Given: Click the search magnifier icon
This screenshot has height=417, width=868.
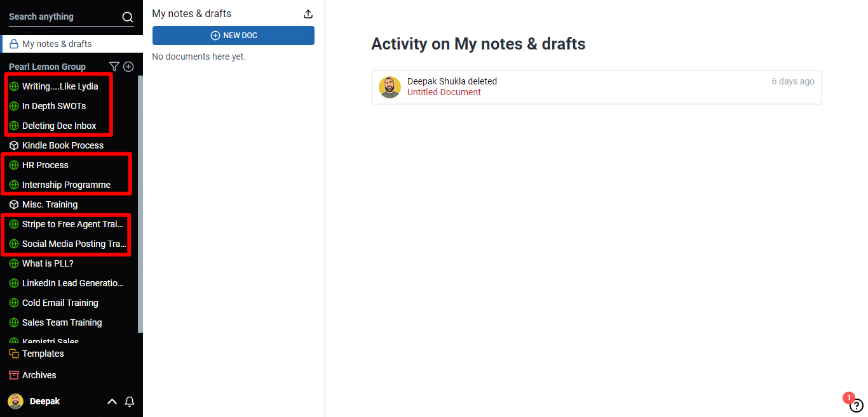Looking at the screenshot, I should tap(128, 17).
